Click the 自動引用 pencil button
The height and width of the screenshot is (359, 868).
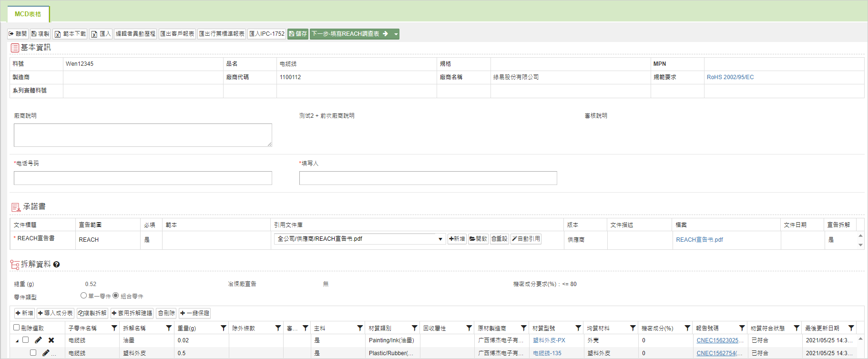point(526,239)
